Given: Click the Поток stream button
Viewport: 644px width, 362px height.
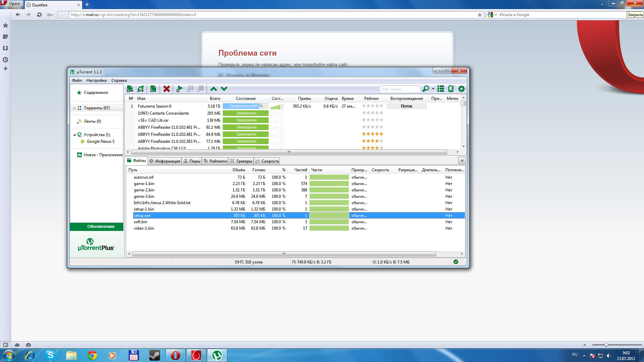Looking at the screenshot, I should (407, 106).
